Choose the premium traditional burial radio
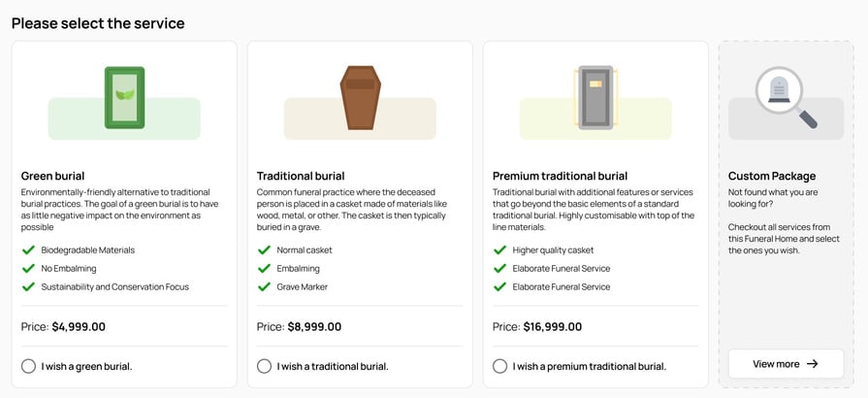The image size is (868, 398). tap(499, 366)
